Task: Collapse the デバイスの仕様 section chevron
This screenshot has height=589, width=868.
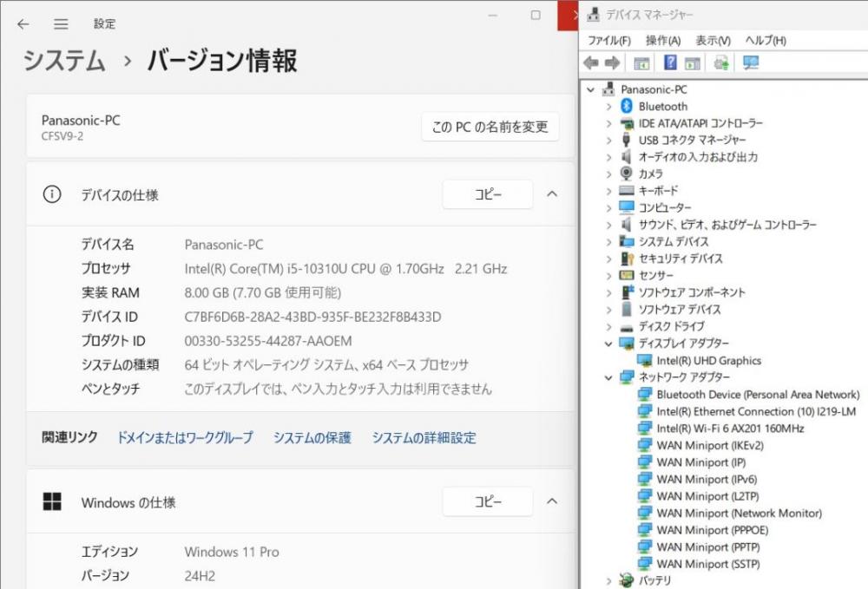Action: (552, 194)
